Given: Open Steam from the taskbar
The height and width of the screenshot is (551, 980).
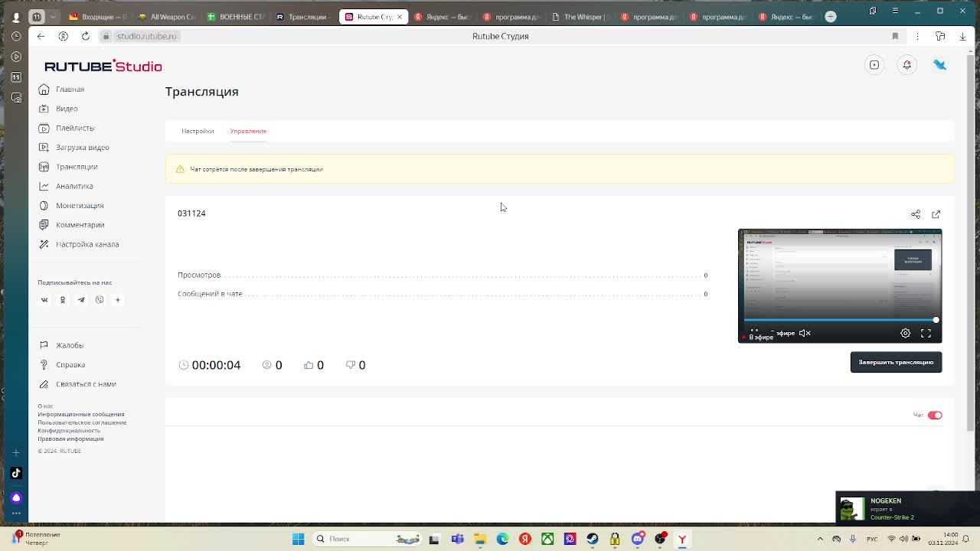Looking at the screenshot, I should 592,539.
